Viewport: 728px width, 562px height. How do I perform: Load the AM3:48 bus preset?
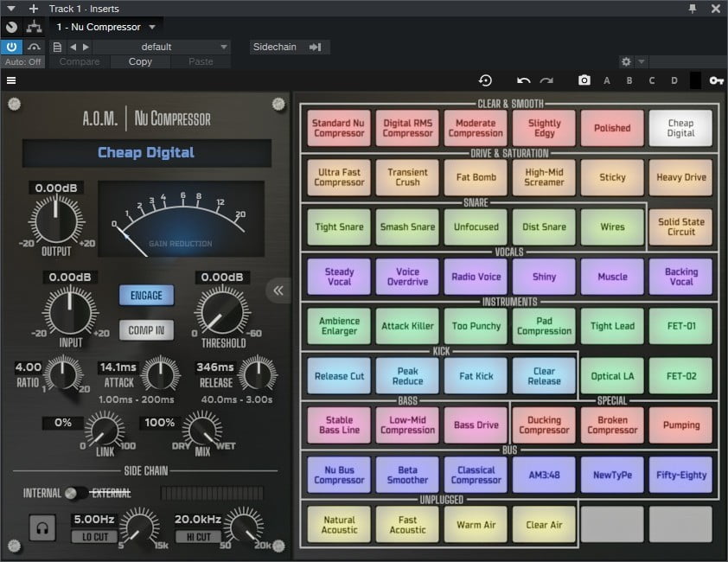(544, 476)
